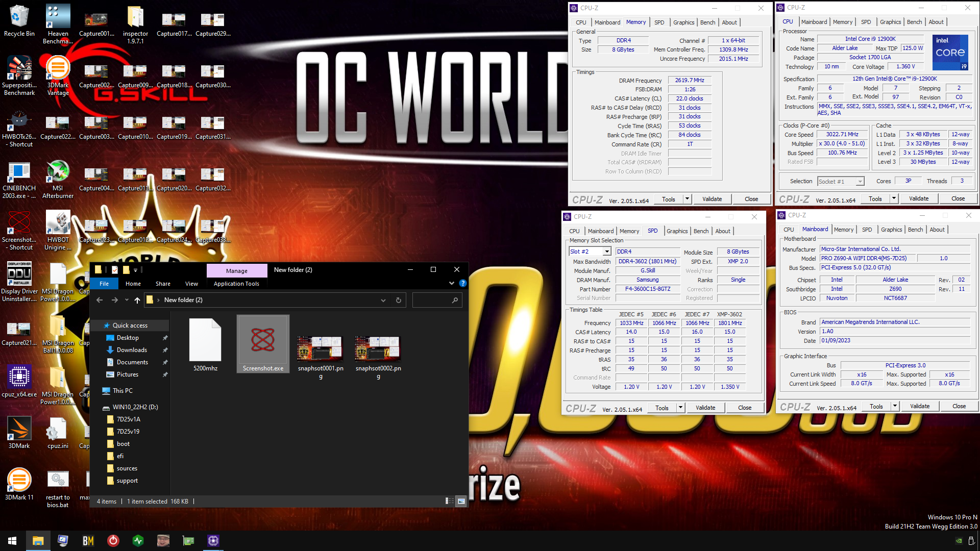Image resolution: width=980 pixels, height=551 pixels.
Task: Switch to large icons view button
Action: 461,501
